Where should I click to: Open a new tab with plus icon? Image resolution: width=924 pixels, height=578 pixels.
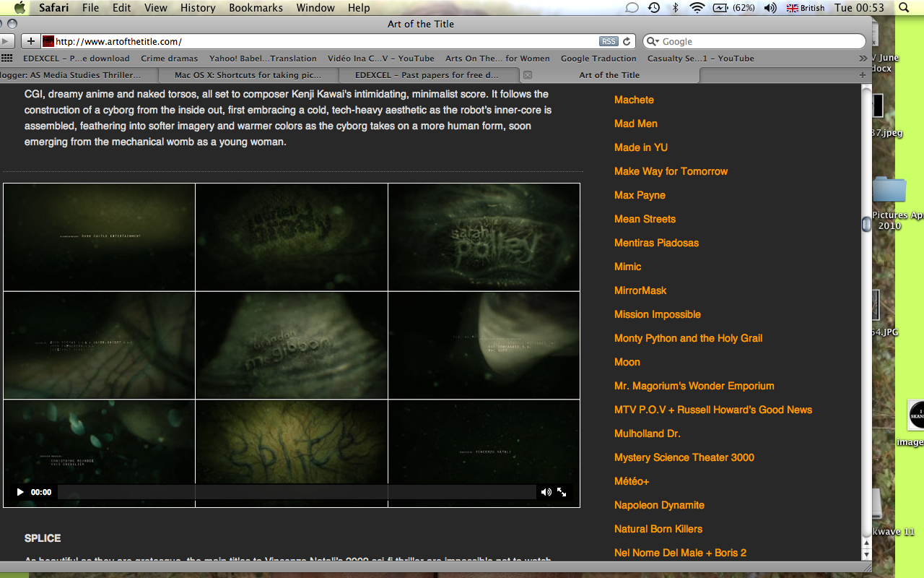(862, 75)
